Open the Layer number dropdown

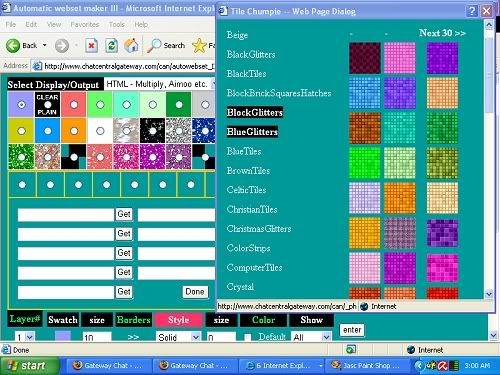(25, 337)
